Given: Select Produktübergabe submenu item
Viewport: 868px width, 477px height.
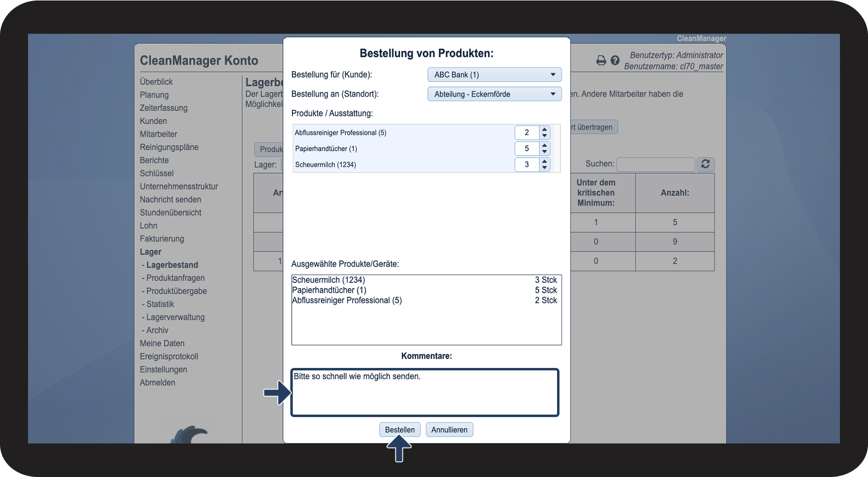Looking at the screenshot, I should pos(176,291).
